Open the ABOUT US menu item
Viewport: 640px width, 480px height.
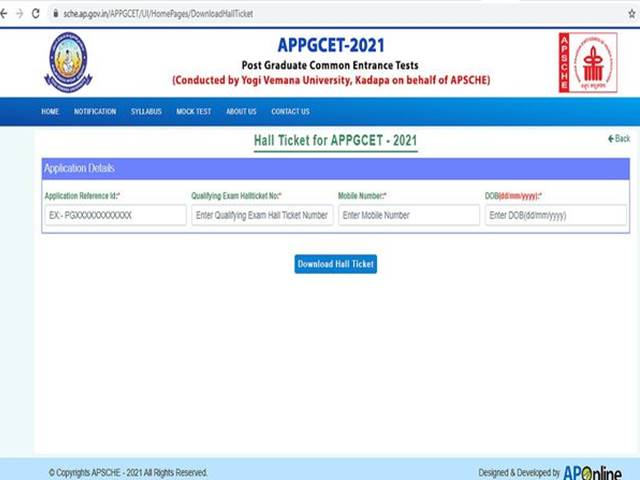[x=241, y=111]
